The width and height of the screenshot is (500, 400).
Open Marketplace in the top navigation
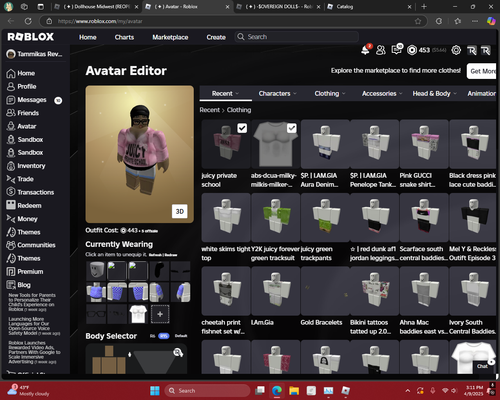coord(170,37)
